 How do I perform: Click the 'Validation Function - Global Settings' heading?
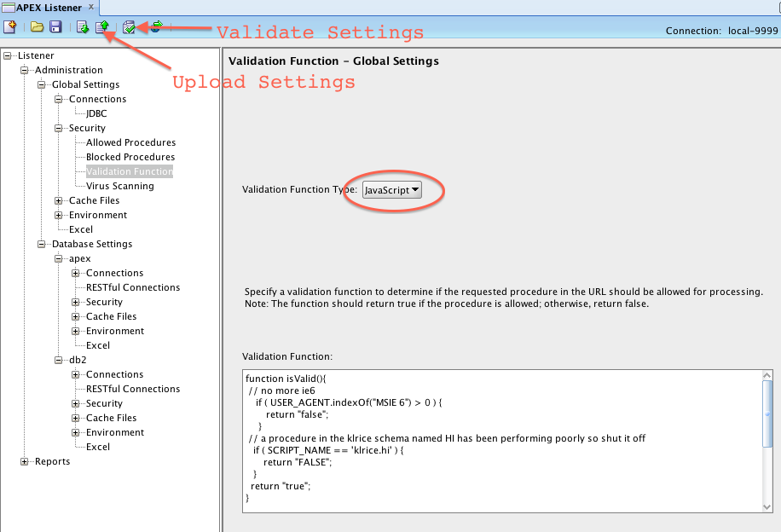click(x=333, y=61)
